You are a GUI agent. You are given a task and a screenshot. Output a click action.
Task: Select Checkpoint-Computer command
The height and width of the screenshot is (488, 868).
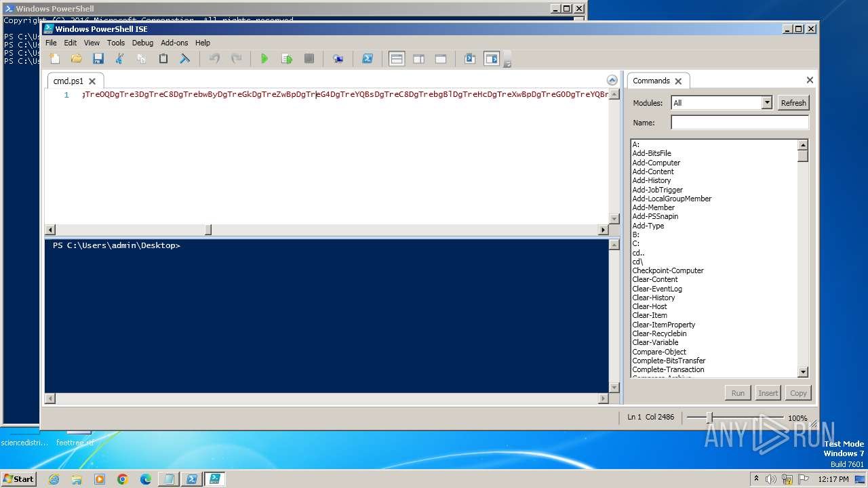[x=668, y=270]
